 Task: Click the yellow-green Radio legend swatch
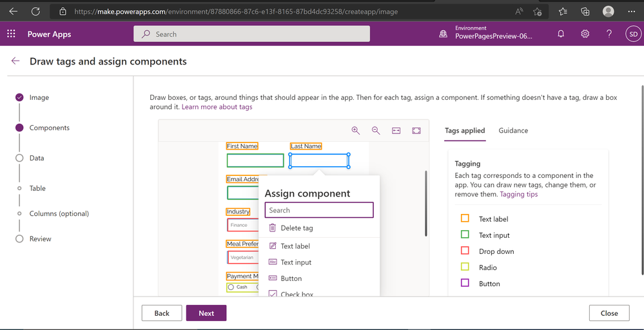click(x=465, y=267)
